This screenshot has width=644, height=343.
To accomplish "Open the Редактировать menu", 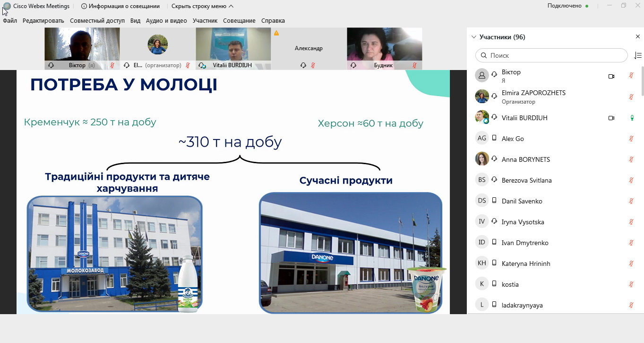I will point(43,21).
